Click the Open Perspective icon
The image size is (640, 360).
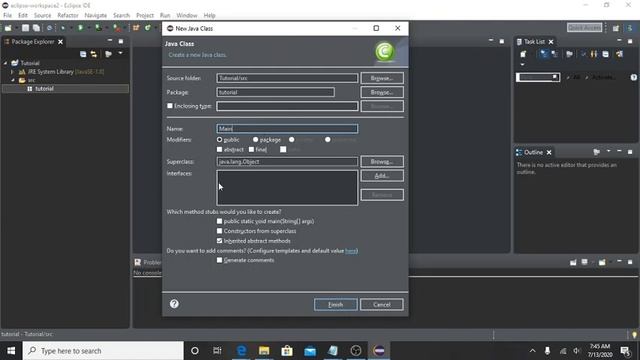click(x=616, y=28)
